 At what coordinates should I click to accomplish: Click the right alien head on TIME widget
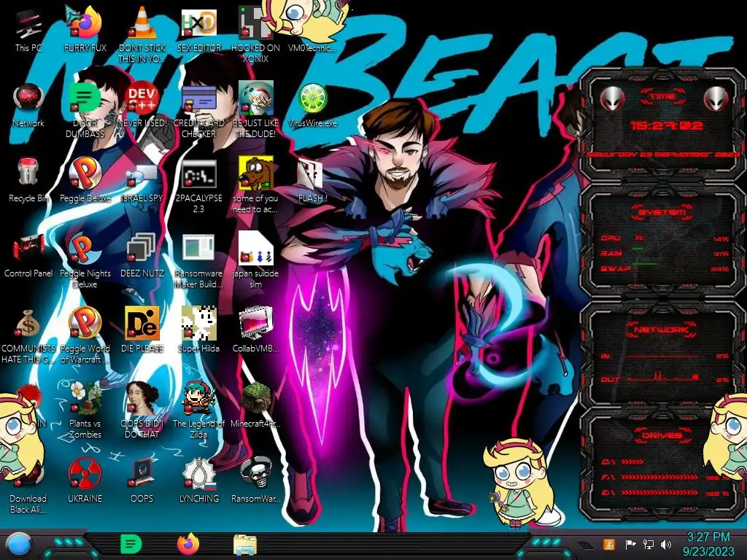pyautogui.click(x=716, y=98)
